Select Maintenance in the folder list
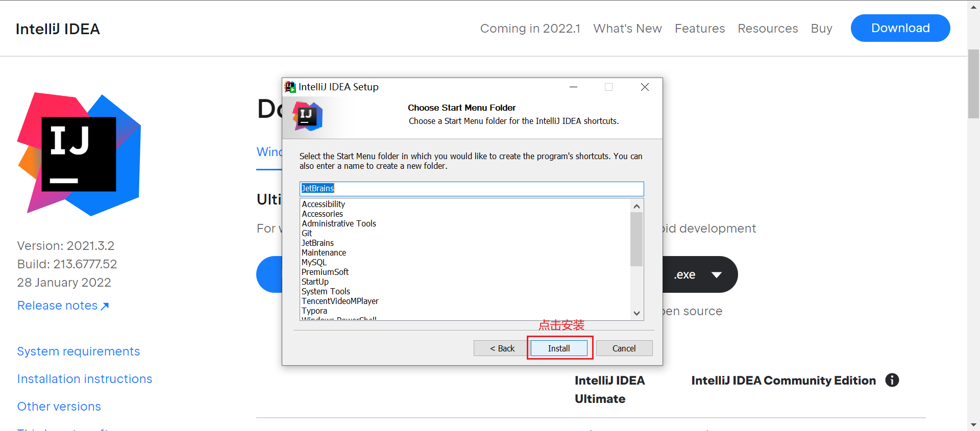The height and width of the screenshot is (431, 980). [x=324, y=252]
